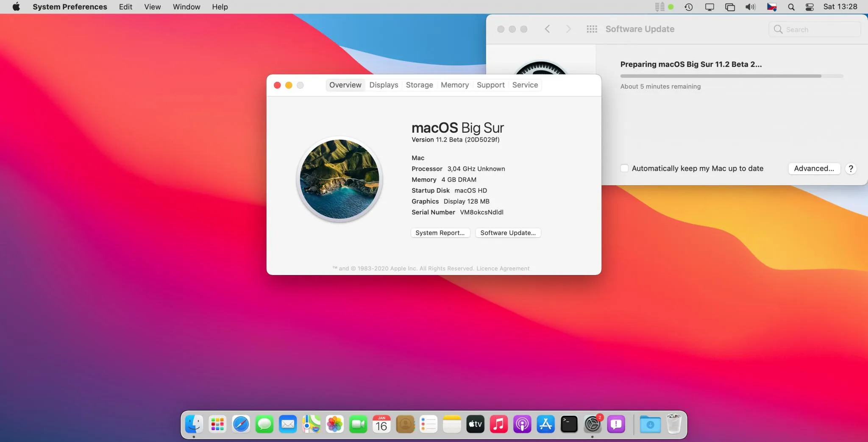Open the System Preferences menu
Screen dimensions: 868x442
(70, 7)
